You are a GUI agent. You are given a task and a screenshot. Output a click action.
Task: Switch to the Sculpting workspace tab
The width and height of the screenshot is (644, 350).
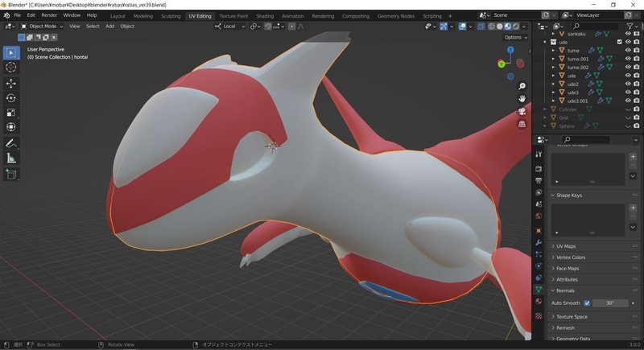pos(171,16)
